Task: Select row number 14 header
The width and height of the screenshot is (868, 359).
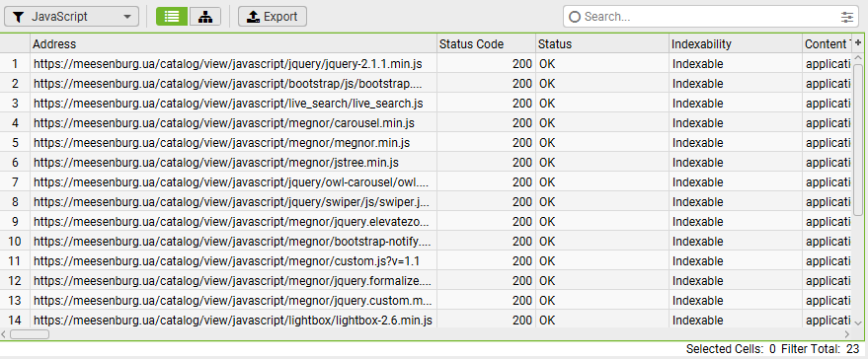Action: coord(15,321)
